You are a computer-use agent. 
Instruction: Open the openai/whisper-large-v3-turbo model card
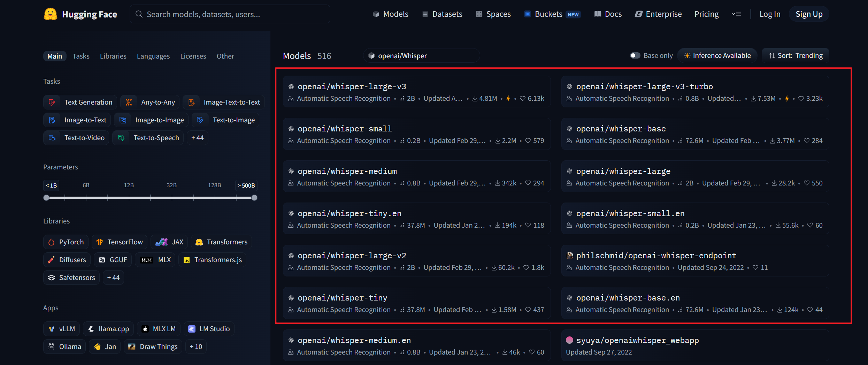[x=695, y=92]
